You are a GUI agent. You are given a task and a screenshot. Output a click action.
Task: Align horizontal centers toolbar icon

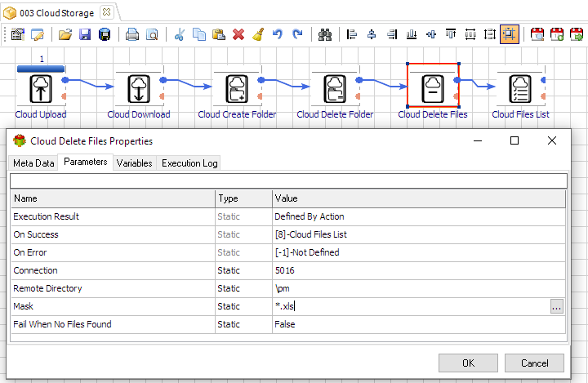coord(372,34)
